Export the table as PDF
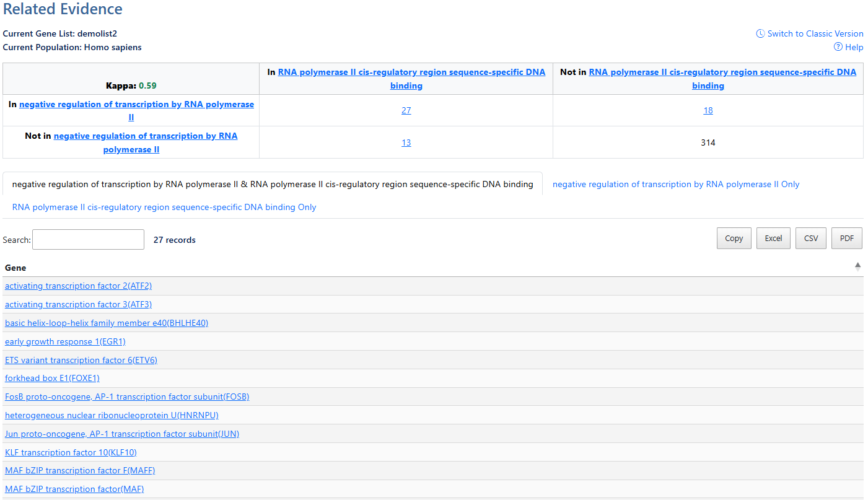Screen dimensions: 868x500 point(846,238)
